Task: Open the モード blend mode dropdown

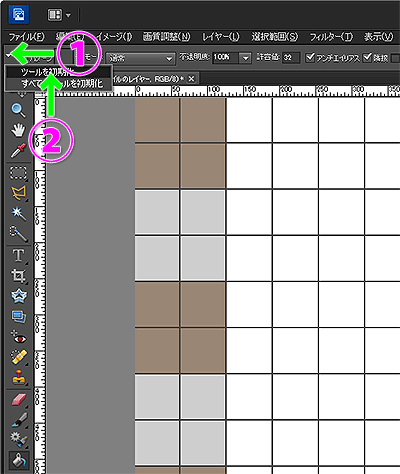Action: pos(140,59)
